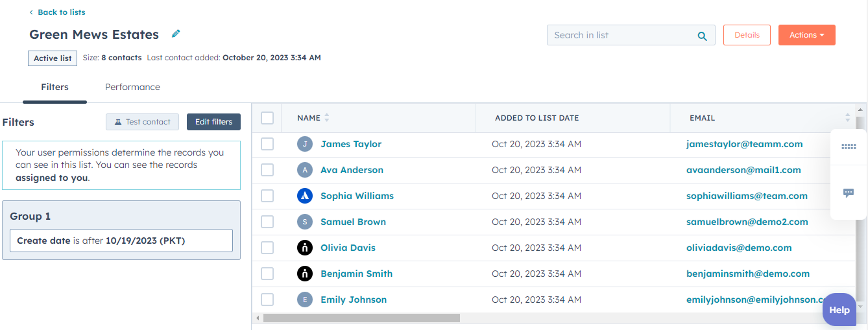
Task: Open the chat bubble icon on right
Action: (848, 193)
